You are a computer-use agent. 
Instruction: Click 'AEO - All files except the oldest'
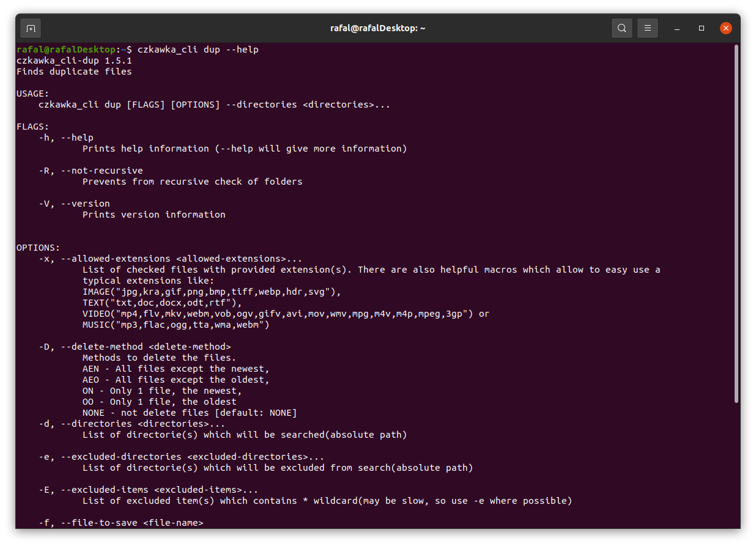pyautogui.click(x=176, y=380)
